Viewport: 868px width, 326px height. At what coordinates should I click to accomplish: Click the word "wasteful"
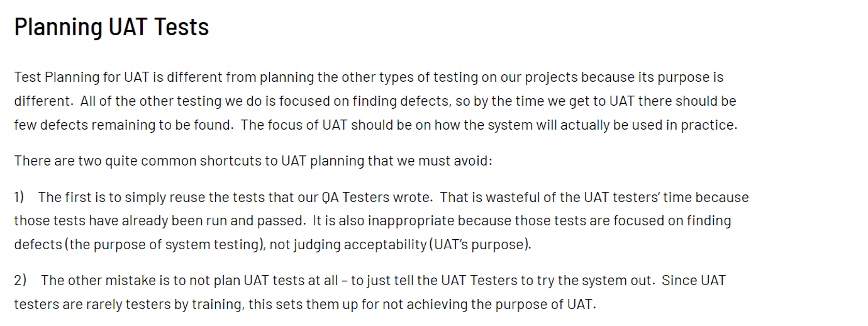508,197
